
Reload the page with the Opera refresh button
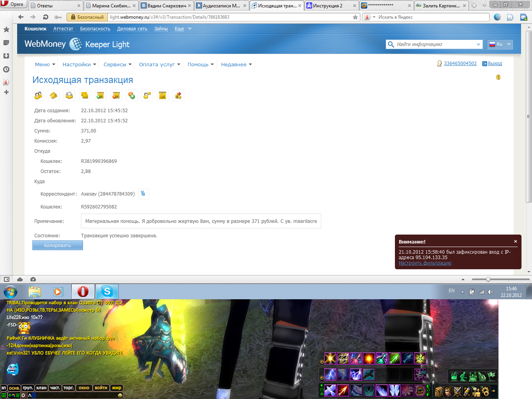click(x=46, y=17)
